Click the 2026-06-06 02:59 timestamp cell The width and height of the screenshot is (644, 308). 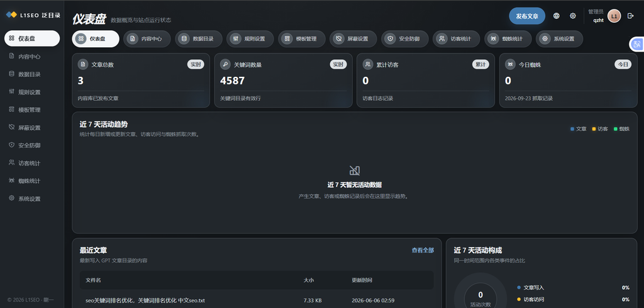tap(373, 300)
